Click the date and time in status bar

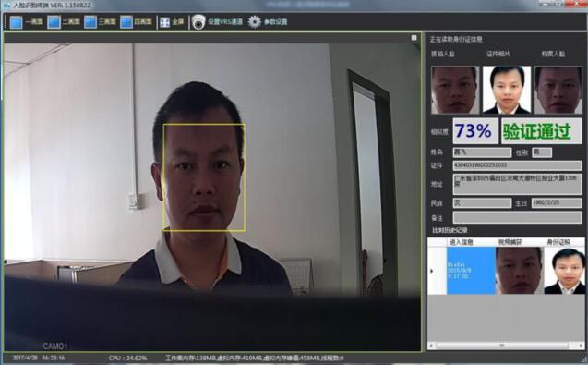coord(39,358)
